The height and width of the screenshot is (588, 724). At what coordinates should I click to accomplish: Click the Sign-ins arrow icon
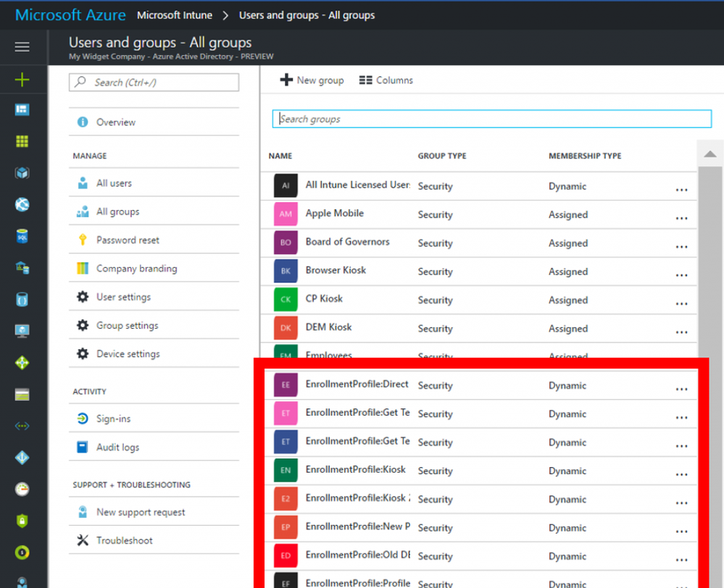[83, 418]
